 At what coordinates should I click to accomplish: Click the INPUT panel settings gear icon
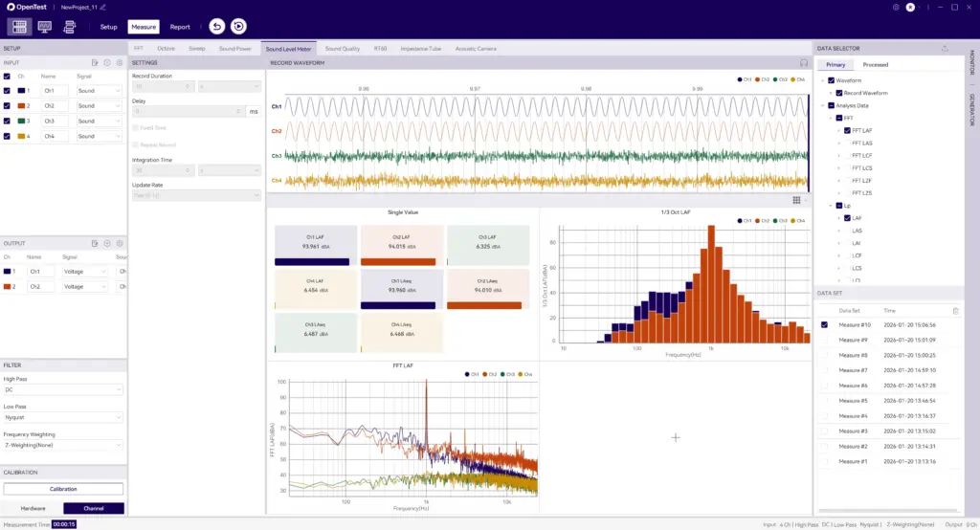tap(120, 63)
